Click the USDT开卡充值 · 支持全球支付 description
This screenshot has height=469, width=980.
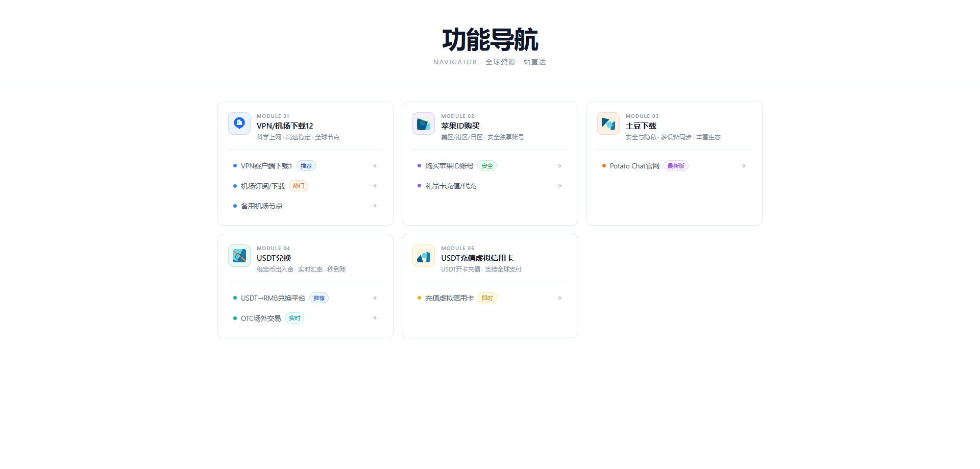click(481, 269)
